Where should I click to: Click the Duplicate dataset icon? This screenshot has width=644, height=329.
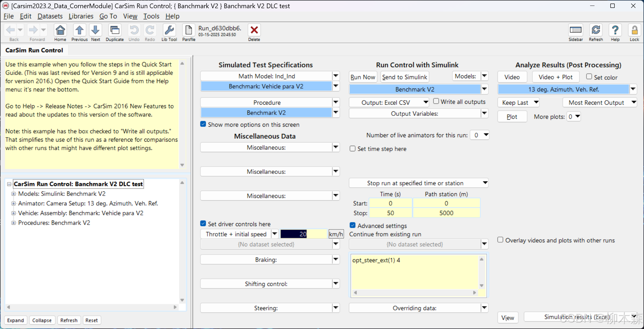coord(115,30)
